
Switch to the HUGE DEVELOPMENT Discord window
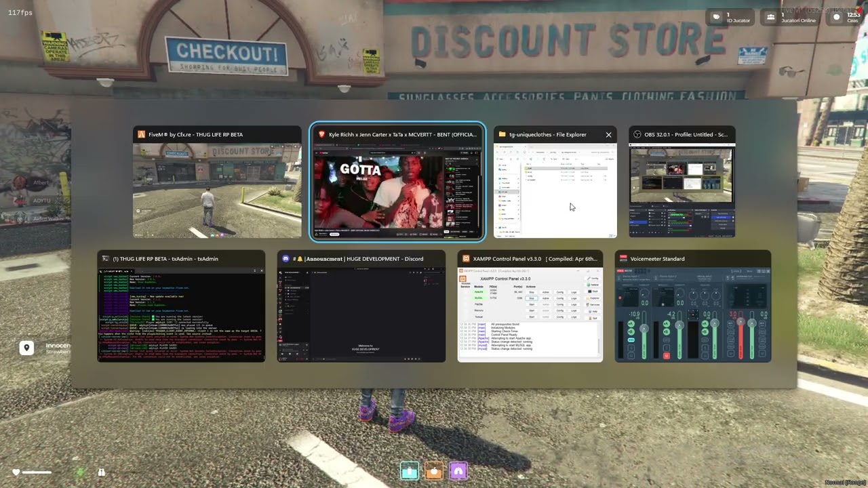click(x=361, y=306)
